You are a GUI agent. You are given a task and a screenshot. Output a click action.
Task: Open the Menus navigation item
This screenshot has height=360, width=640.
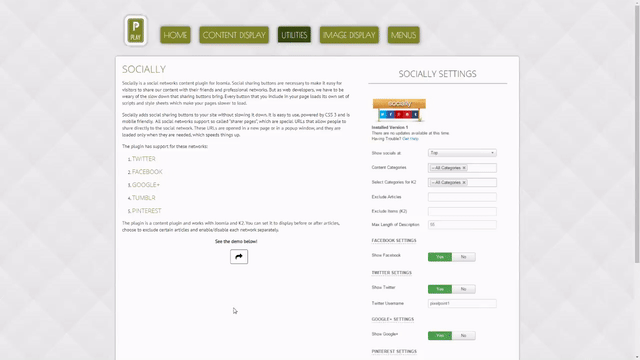click(403, 35)
